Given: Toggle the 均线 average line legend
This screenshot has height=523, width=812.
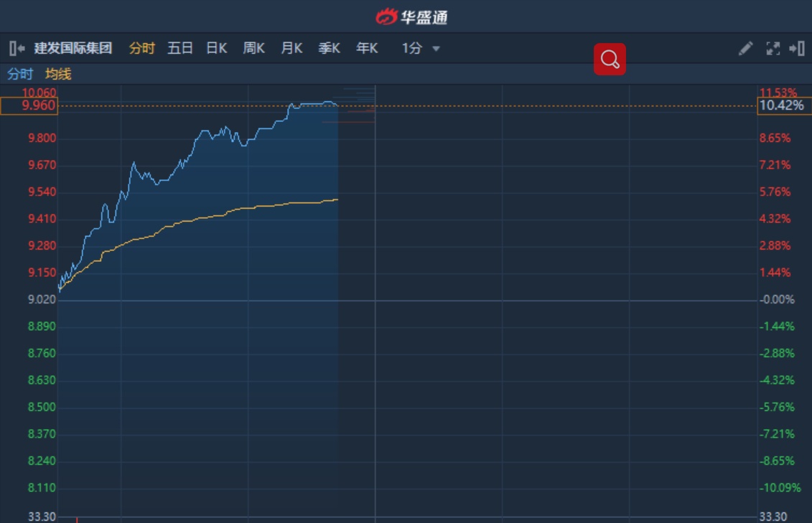Looking at the screenshot, I should coord(58,74).
